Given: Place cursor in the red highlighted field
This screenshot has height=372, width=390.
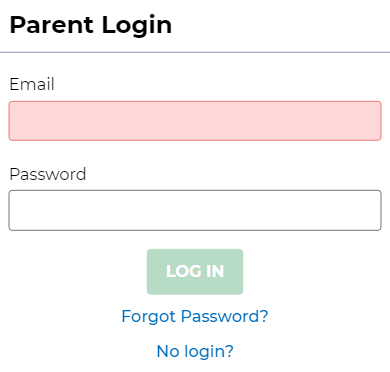Looking at the screenshot, I should (195, 121).
